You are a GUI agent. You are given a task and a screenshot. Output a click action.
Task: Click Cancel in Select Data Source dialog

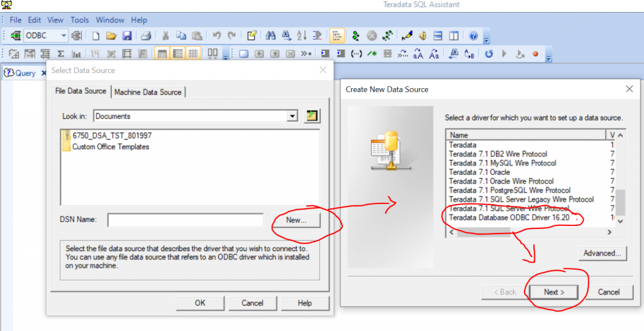252,303
